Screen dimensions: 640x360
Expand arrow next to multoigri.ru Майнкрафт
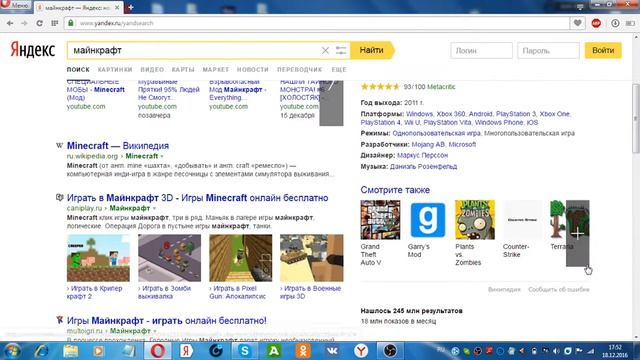point(155,331)
